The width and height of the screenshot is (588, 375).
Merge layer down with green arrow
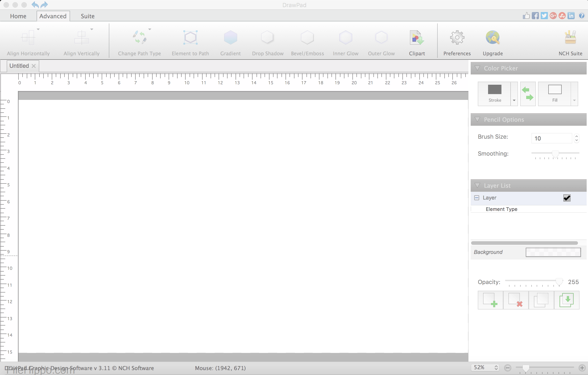tap(567, 300)
